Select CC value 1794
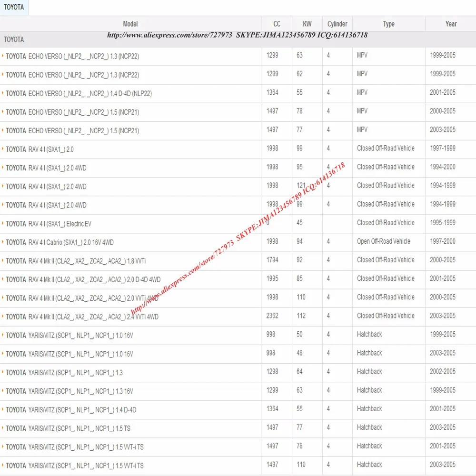Viewport: 476px width, 476px height. pyautogui.click(x=272, y=260)
